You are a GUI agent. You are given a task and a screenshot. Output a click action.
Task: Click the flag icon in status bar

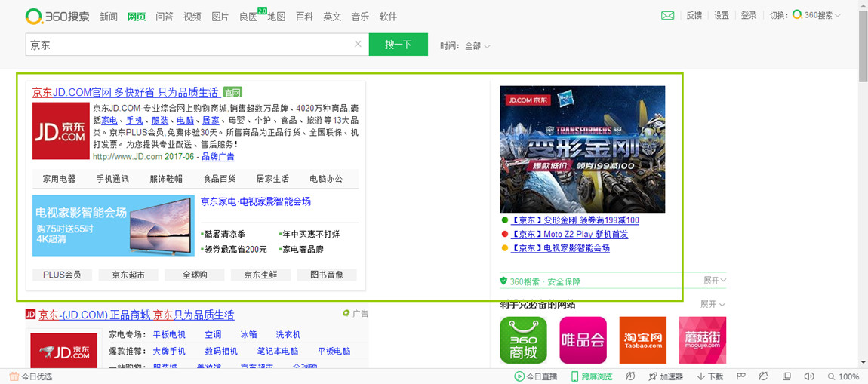pyautogui.click(x=741, y=376)
